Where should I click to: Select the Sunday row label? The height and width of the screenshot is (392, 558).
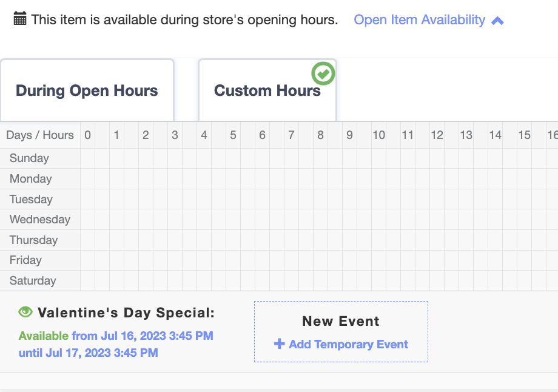[29, 158]
